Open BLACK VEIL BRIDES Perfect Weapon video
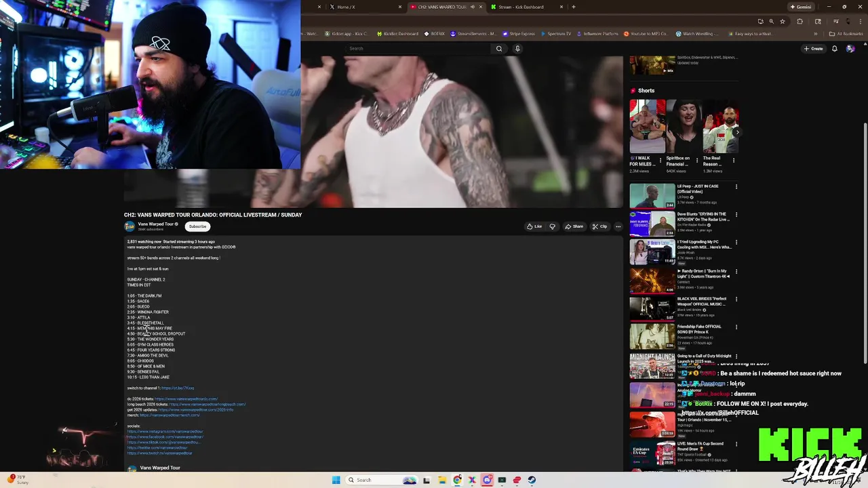Image resolution: width=868 pixels, height=488 pixels. pyautogui.click(x=652, y=308)
